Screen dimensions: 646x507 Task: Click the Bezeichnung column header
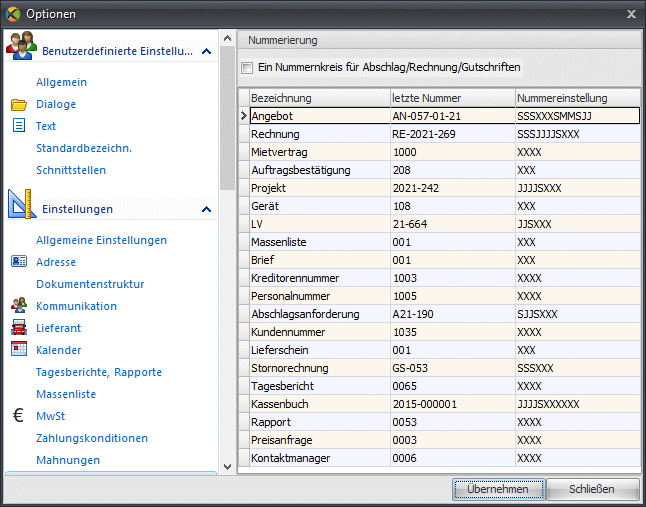pyautogui.click(x=320, y=98)
